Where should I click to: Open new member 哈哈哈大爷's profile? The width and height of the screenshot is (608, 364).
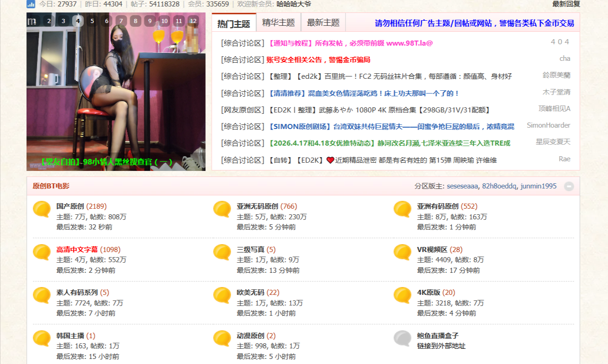pyautogui.click(x=294, y=4)
